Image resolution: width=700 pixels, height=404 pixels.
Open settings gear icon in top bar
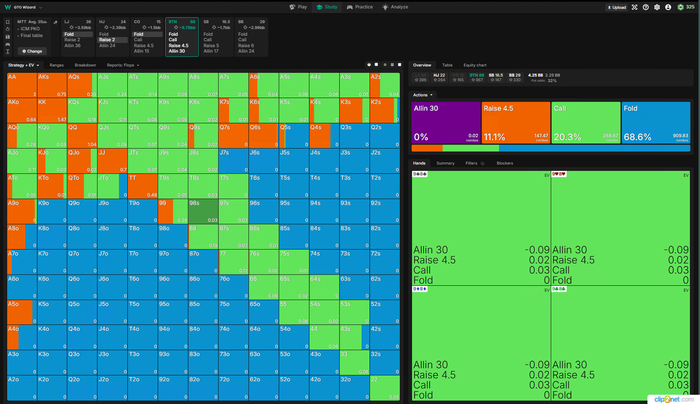point(658,6)
